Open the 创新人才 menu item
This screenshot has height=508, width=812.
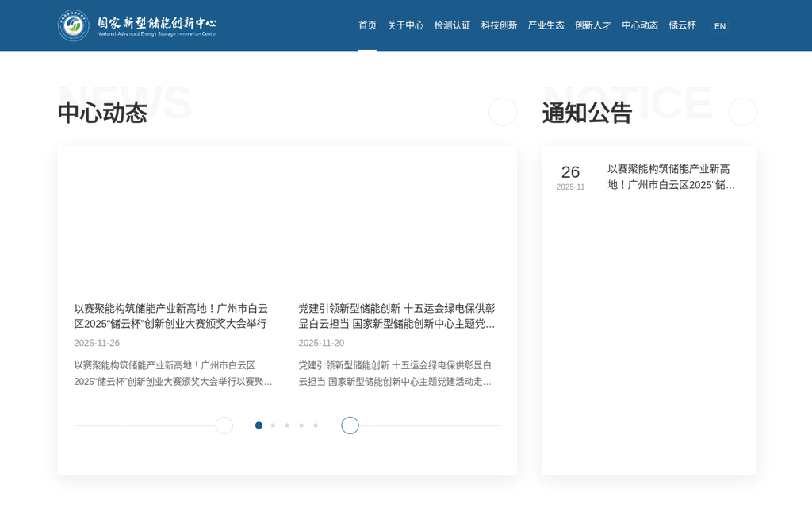point(592,25)
